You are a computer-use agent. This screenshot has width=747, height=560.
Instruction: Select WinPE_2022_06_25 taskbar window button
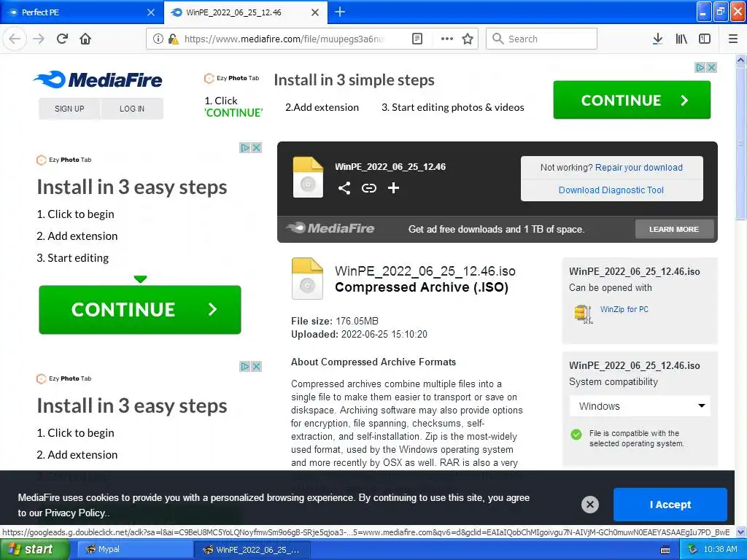pos(252,549)
